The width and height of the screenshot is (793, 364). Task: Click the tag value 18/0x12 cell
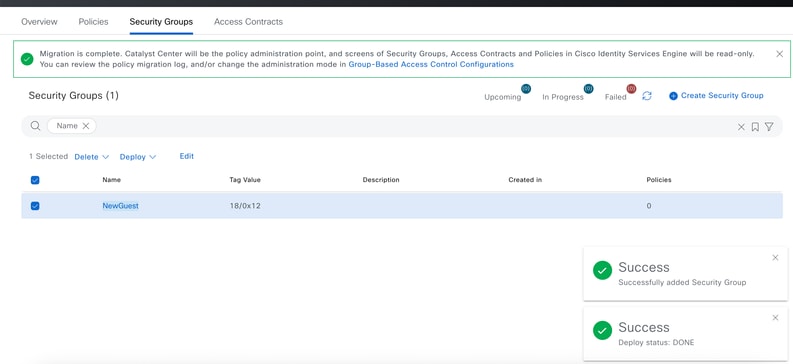pyautogui.click(x=245, y=206)
